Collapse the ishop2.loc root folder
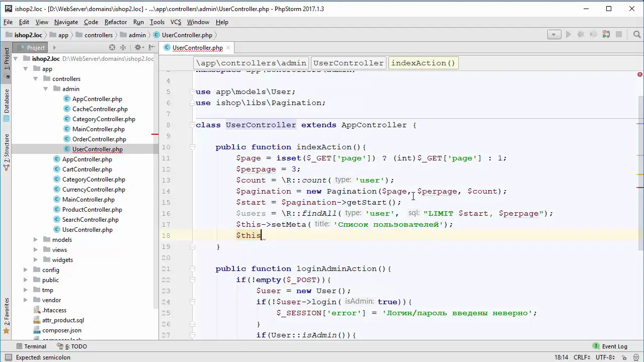 (x=16, y=59)
